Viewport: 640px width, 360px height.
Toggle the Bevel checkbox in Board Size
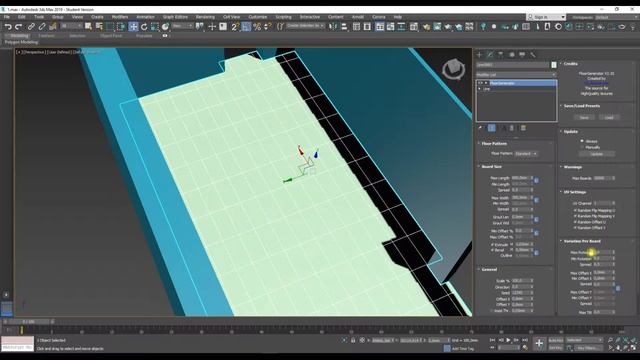493,250
